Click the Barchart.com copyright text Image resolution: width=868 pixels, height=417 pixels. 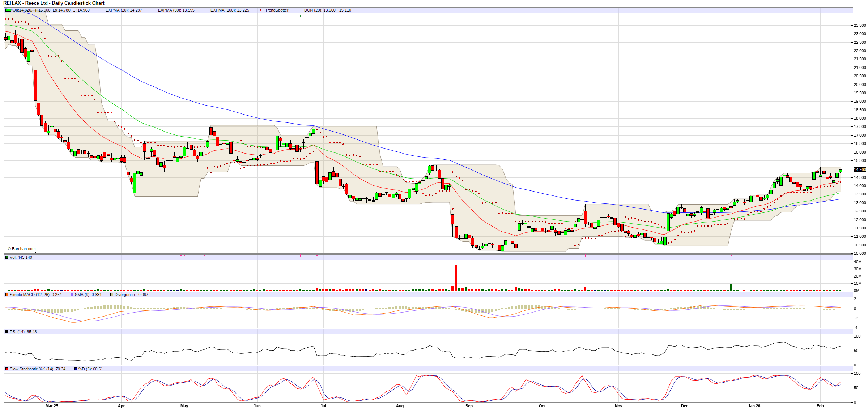coord(22,249)
